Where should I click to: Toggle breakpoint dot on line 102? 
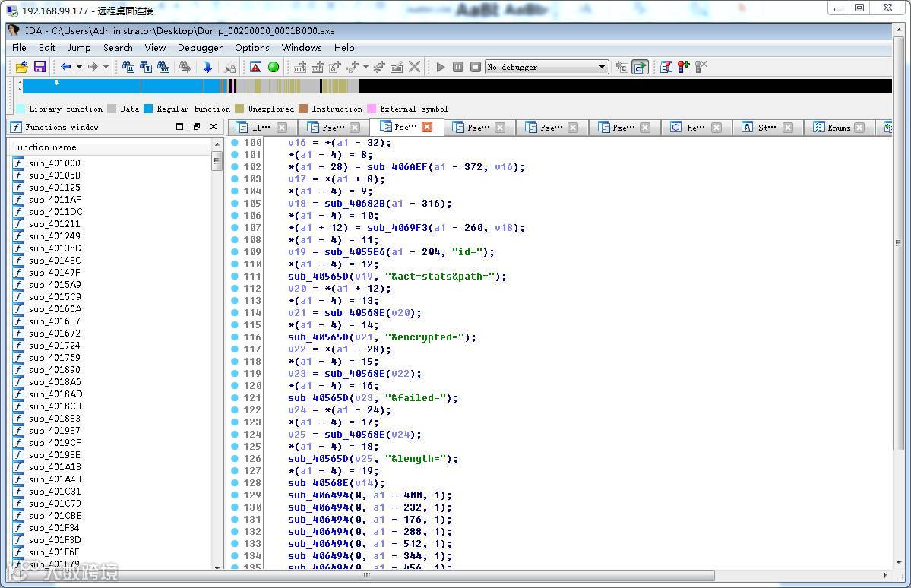pos(235,167)
